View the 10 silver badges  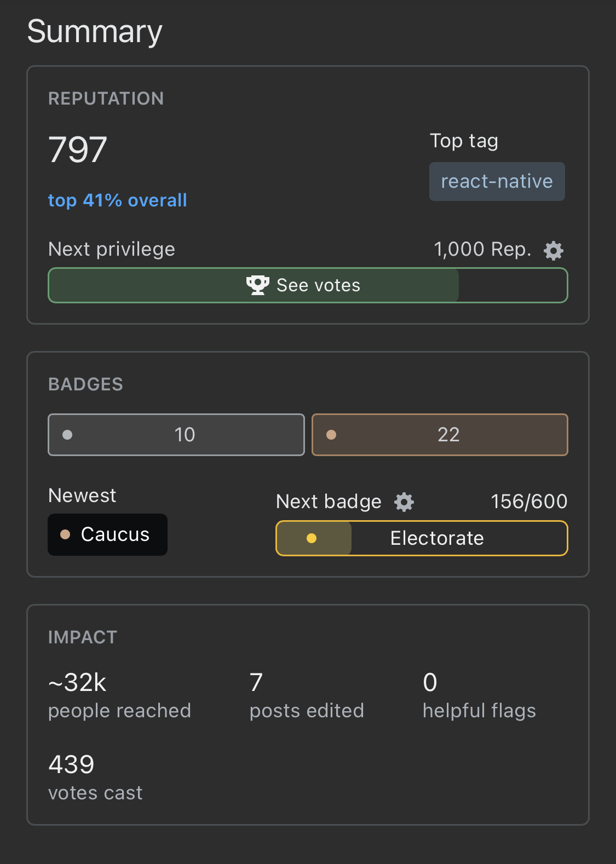point(176,435)
